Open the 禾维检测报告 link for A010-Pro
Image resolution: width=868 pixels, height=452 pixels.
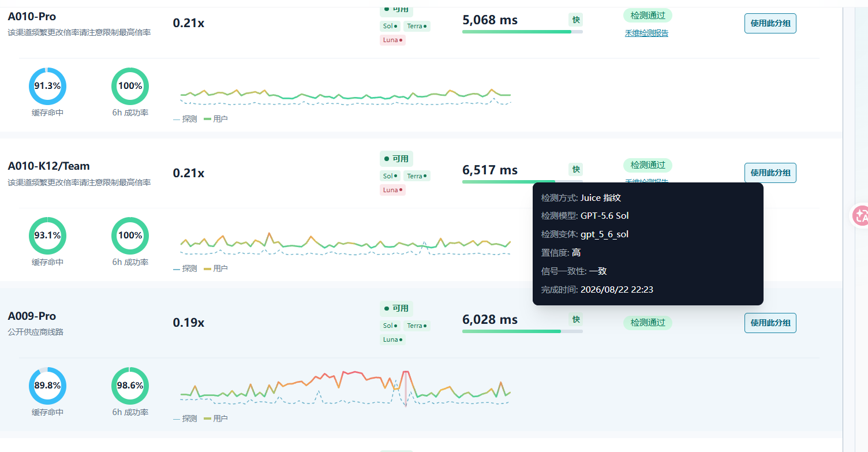[x=646, y=33]
